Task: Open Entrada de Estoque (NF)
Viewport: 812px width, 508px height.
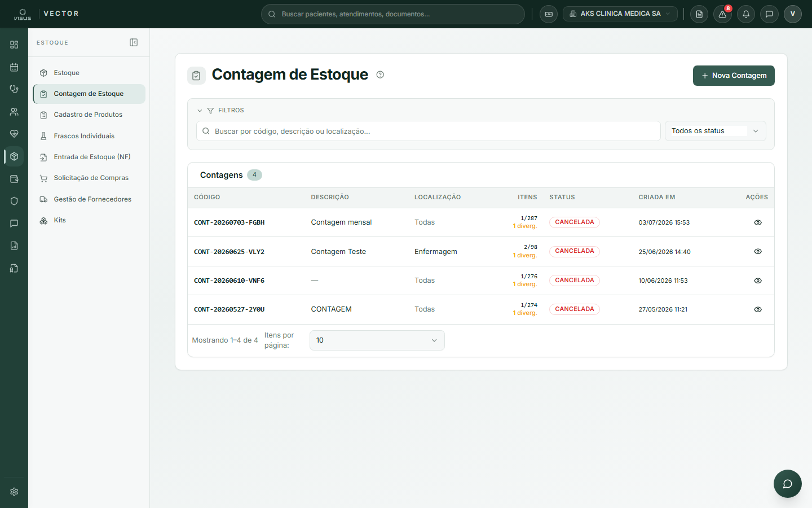Action: [89, 157]
